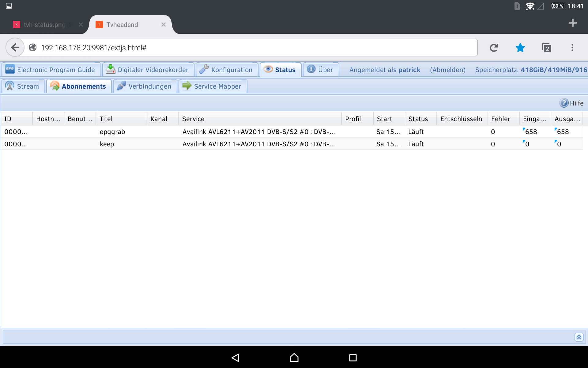The width and height of the screenshot is (588, 368).
Task: Click the video recorder download icon
Action: coord(111,69)
